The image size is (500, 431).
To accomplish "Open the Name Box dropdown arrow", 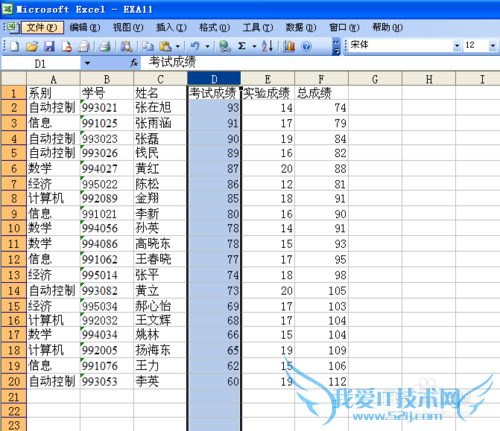I will (x=87, y=63).
